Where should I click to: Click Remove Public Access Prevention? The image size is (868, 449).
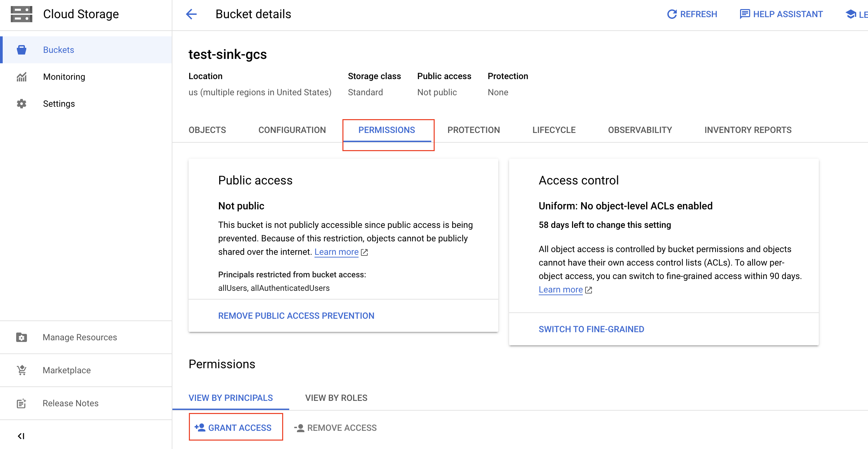(x=296, y=316)
